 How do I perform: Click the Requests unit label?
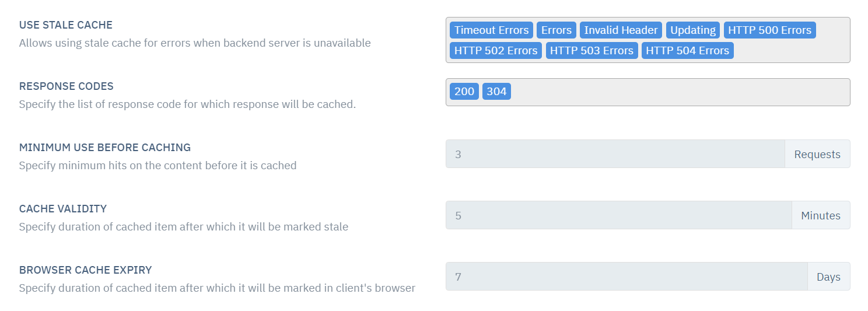click(x=817, y=154)
